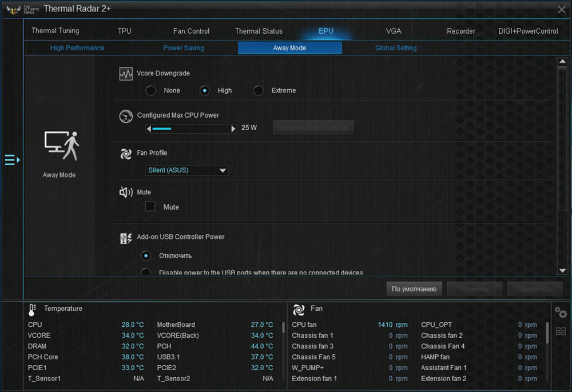Viewport: 572px width, 392px height.
Task: Click the HAMP fan label
Action: coord(435,357)
